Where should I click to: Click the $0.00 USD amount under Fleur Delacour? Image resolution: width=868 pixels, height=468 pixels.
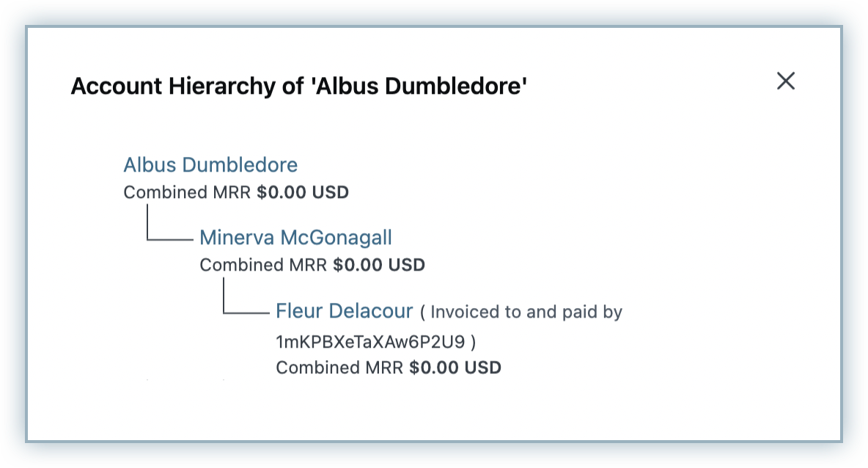[x=455, y=368]
